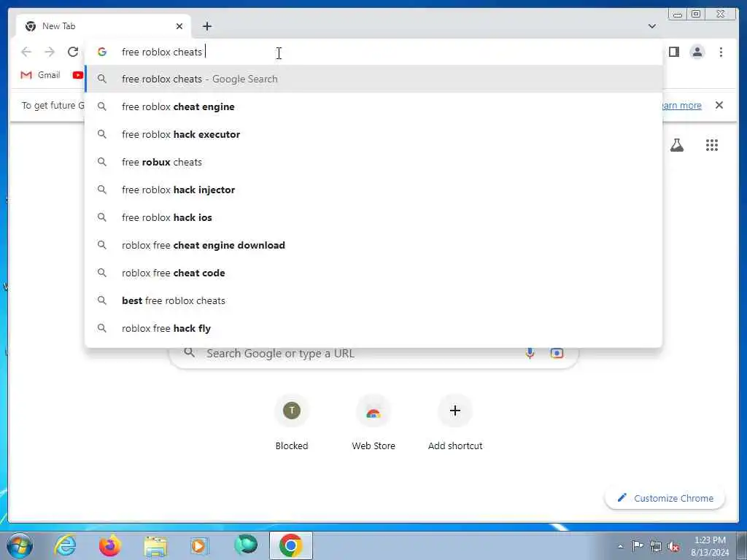Viewport: 747px width, 560px height.
Task: Click the Google G icon in the address bar
Action: (x=102, y=52)
